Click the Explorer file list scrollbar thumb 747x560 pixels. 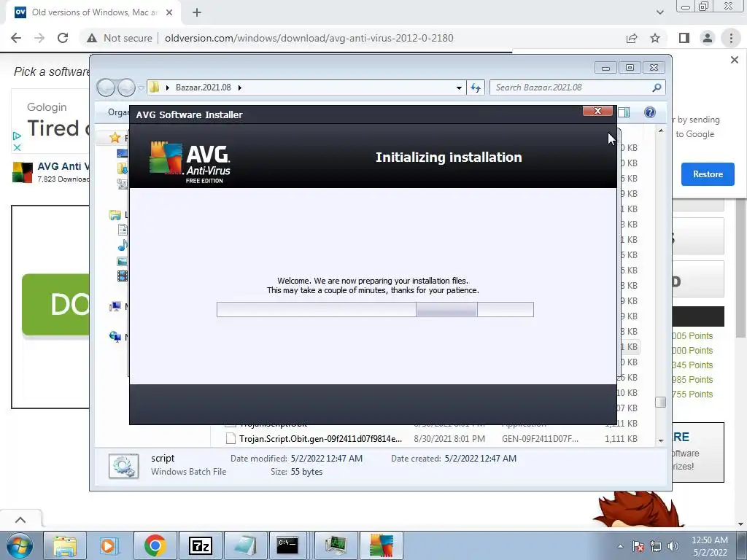pos(660,402)
